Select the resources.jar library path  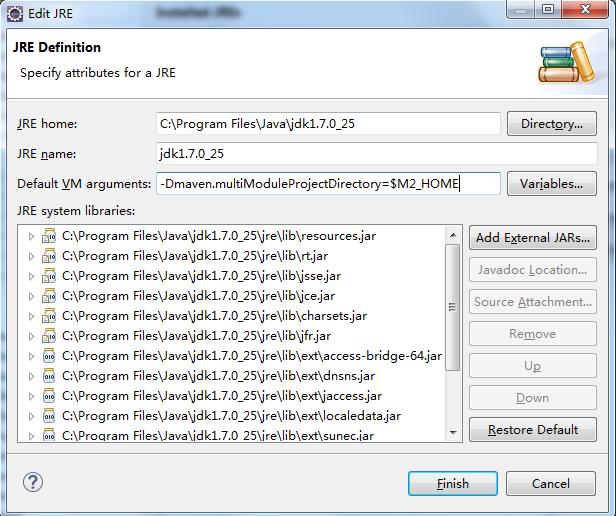click(219, 236)
